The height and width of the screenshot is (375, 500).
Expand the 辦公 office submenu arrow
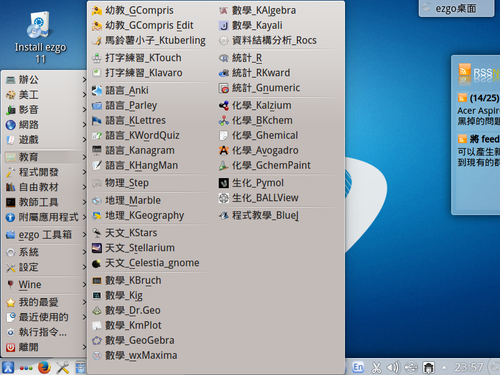pyautogui.click(x=84, y=80)
